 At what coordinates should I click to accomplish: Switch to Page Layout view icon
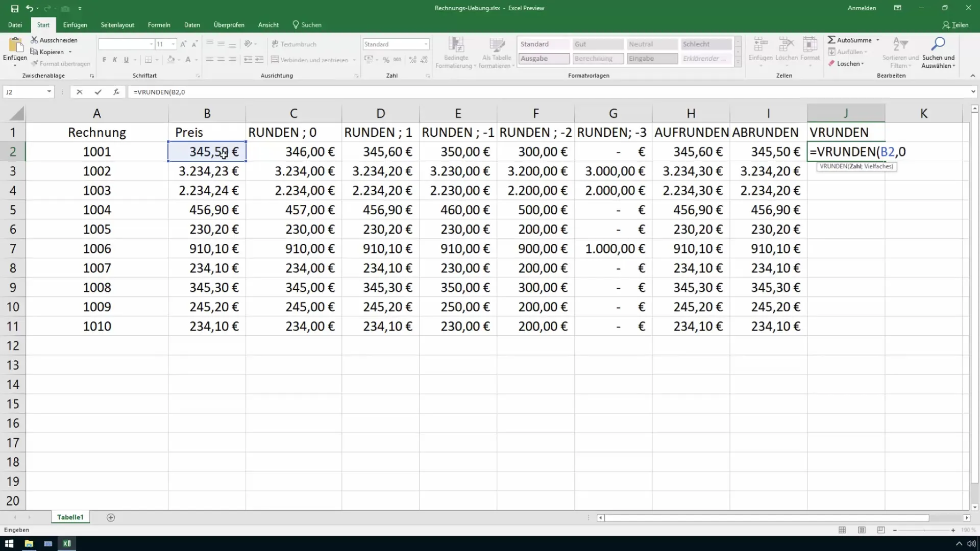click(862, 530)
